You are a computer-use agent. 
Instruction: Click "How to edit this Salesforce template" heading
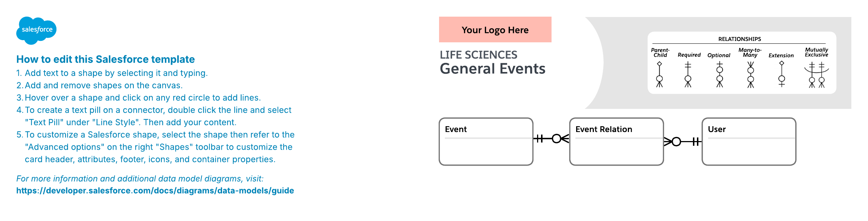(106, 59)
